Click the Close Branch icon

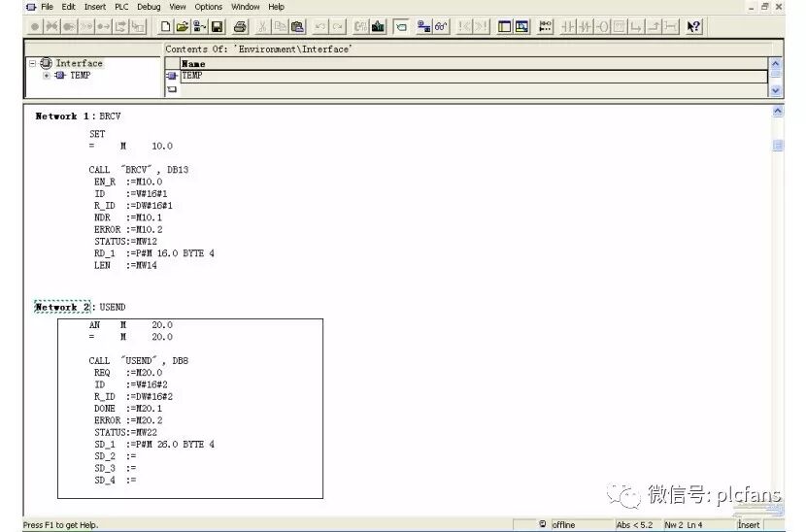pyautogui.click(x=653, y=26)
